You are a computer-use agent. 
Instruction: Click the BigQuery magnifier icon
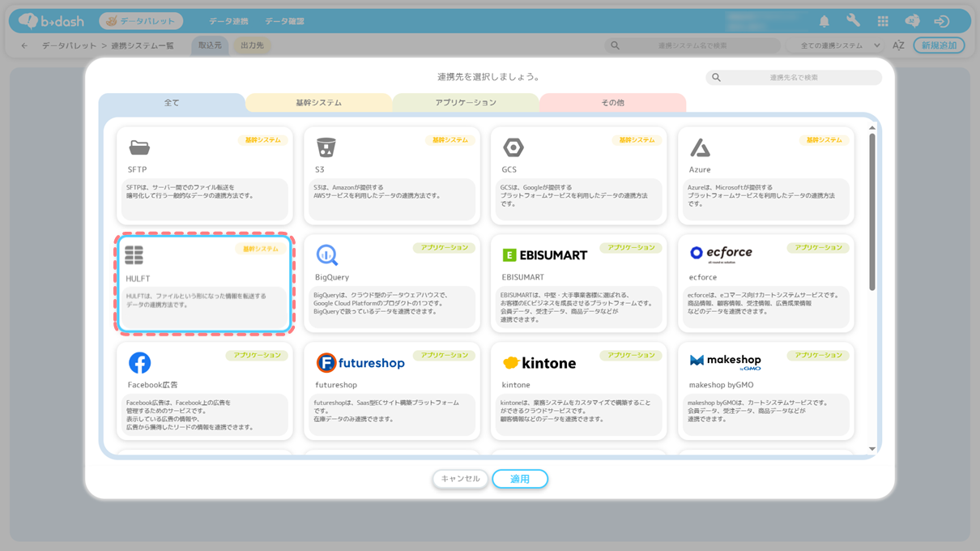pos(326,255)
